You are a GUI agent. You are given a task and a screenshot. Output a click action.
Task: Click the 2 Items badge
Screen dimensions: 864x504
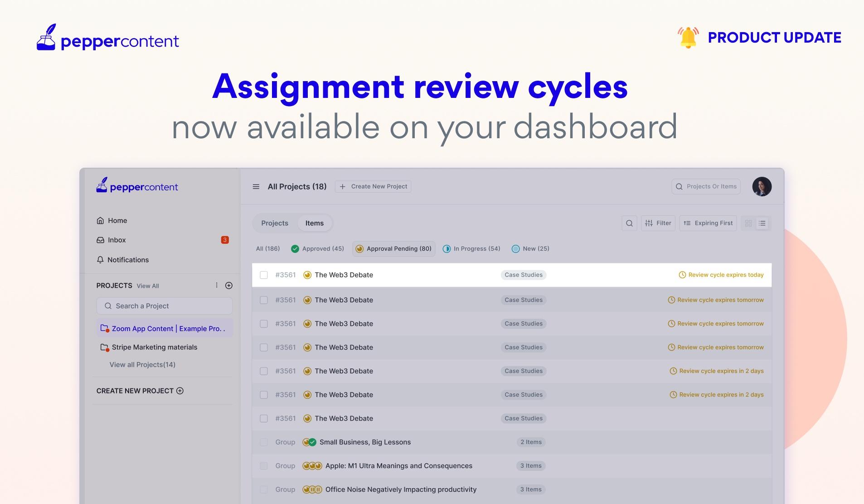click(x=531, y=442)
